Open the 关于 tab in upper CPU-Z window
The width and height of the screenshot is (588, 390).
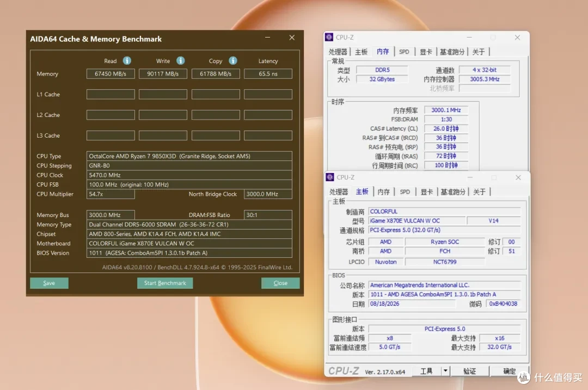[479, 52]
